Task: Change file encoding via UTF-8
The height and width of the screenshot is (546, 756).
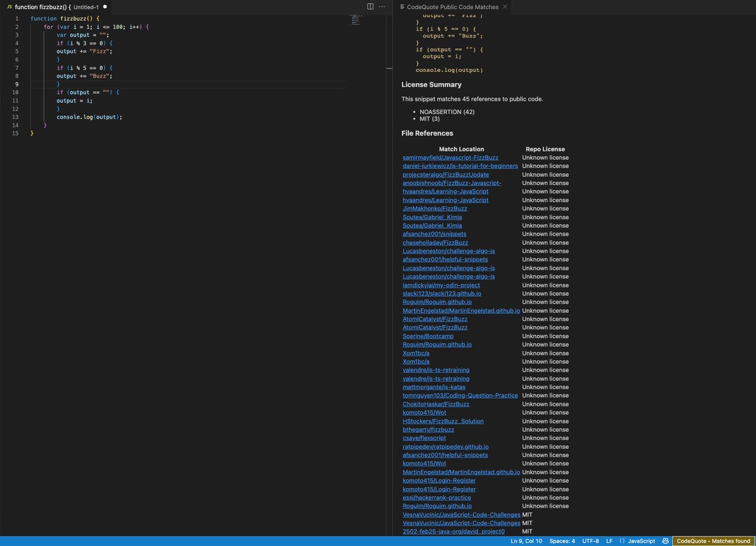Action: [591, 541]
